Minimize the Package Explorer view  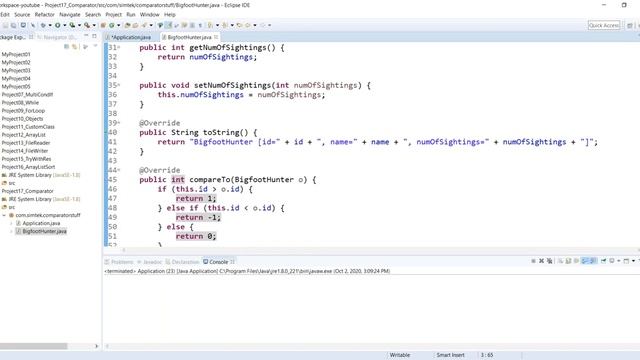[86, 36]
